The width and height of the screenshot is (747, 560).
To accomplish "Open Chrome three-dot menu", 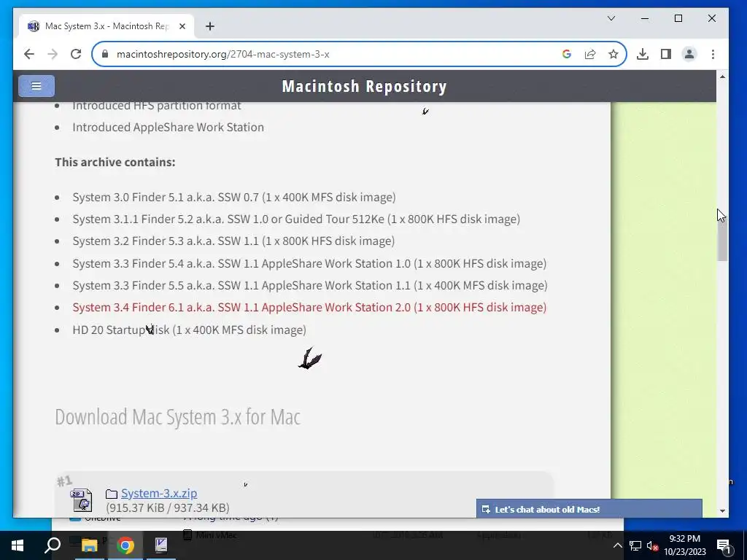I will 713,54.
